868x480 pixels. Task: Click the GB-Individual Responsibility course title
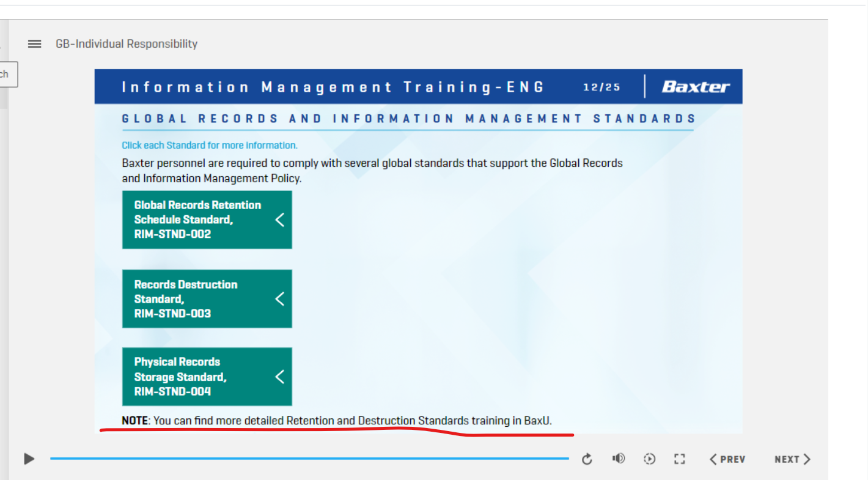(x=127, y=44)
